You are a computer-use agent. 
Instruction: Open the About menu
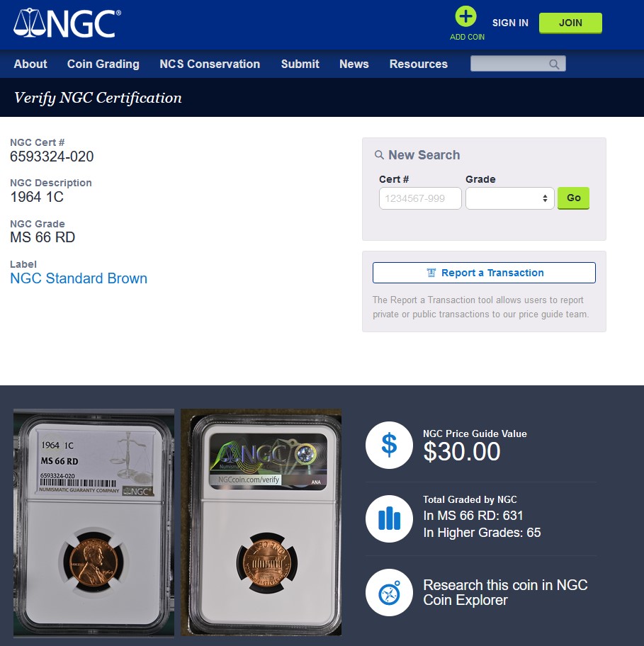click(x=30, y=64)
